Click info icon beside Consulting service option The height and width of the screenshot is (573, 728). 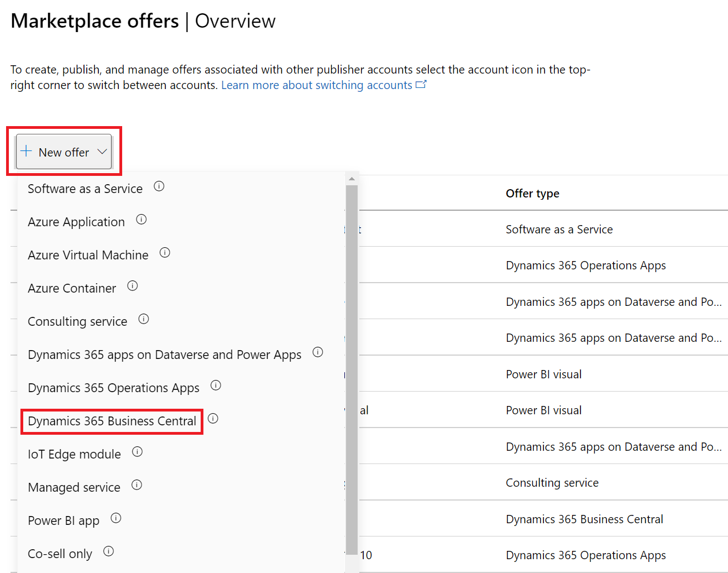click(x=144, y=319)
